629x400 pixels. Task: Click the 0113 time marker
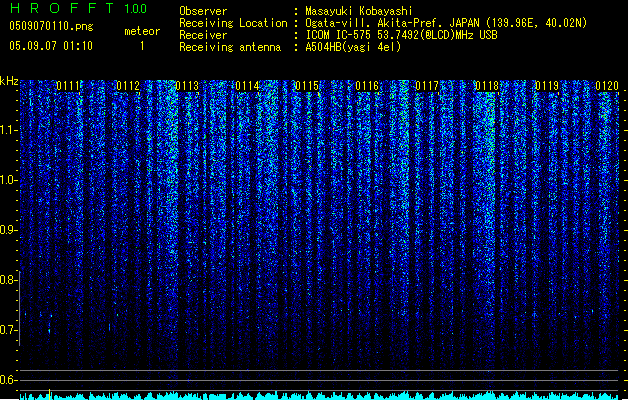tap(187, 86)
